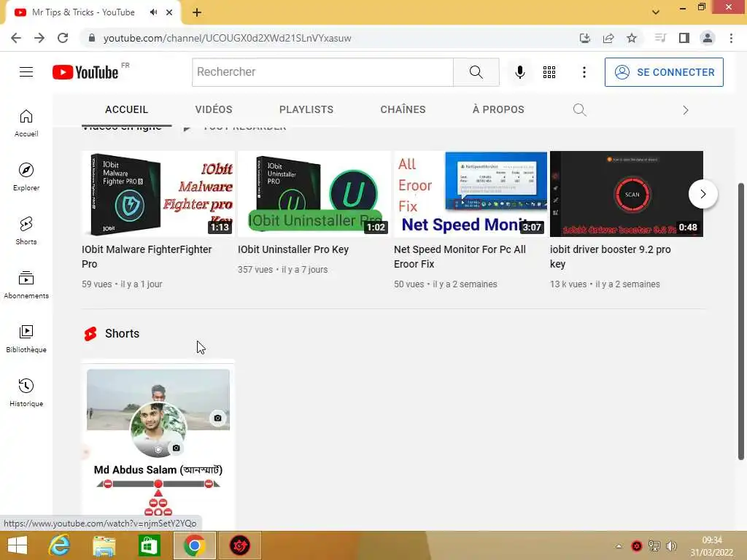Click the address bar URL

[x=228, y=38]
